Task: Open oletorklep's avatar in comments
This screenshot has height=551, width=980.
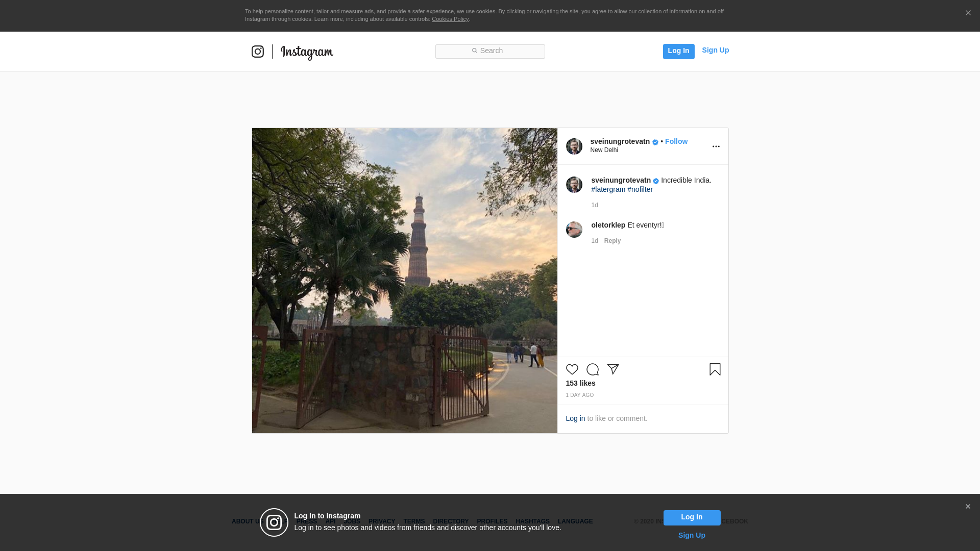Action: click(574, 230)
